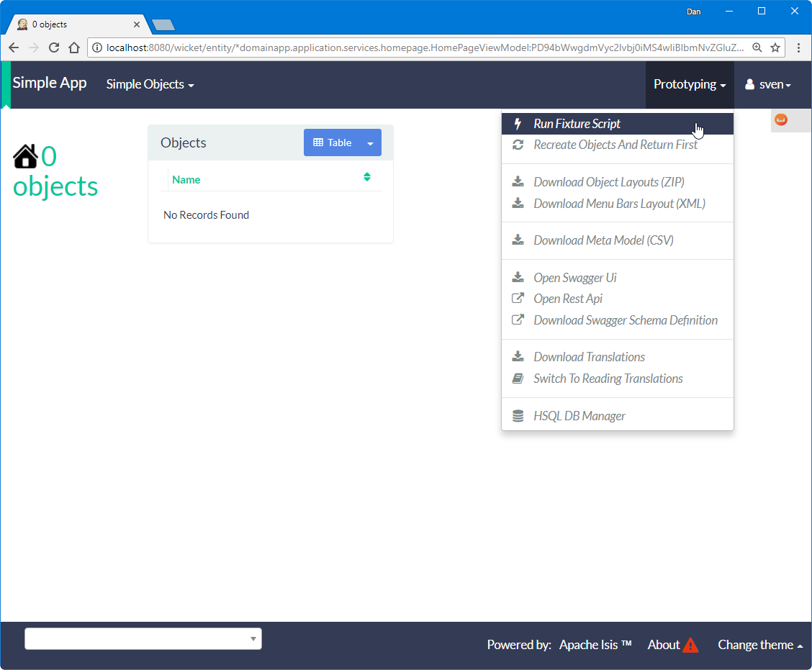
Task: Open the Apache Isis link in footer
Action: click(x=595, y=645)
